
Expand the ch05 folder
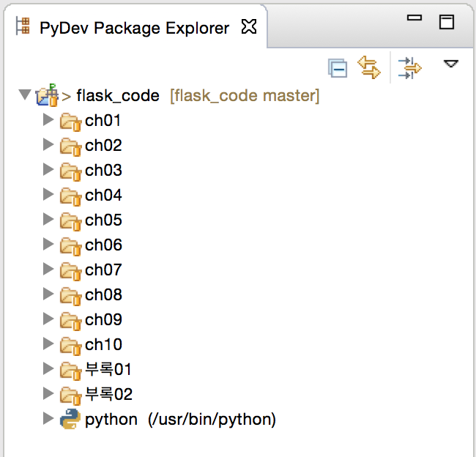click(x=48, y=219)
